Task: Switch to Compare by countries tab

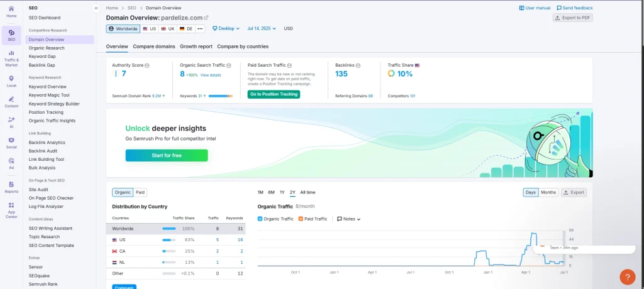Action: coord(243,46)
